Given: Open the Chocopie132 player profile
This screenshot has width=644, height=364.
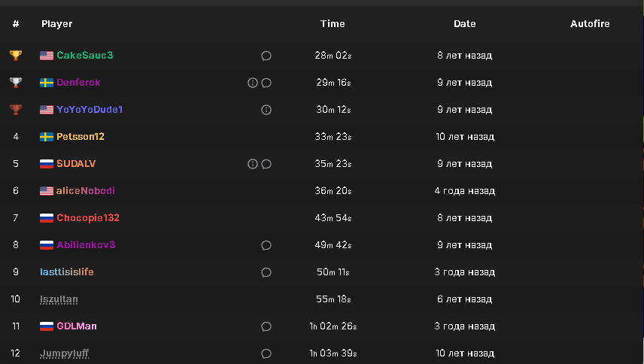Looking at the screenshot, I should [87, 218].
